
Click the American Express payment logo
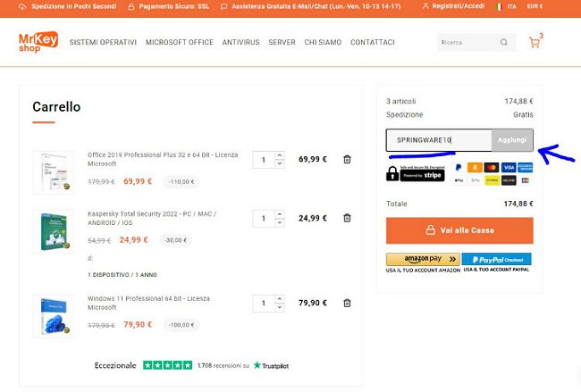pyautogui.click(x=525, y=168)
